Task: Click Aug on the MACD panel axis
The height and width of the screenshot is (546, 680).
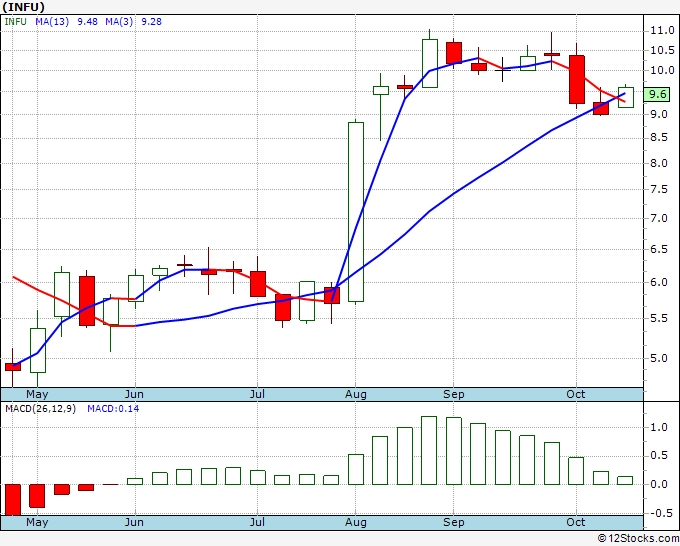Action: click(x=356, y=522)
